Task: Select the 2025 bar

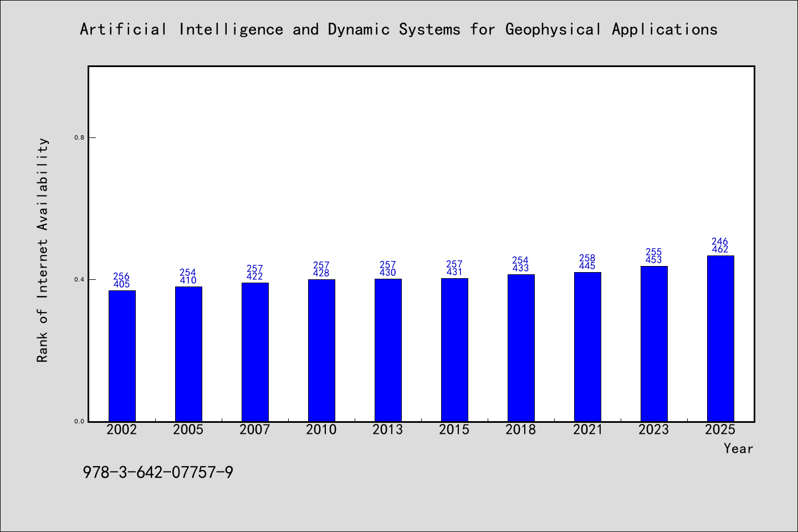Action: pos(720,339)
